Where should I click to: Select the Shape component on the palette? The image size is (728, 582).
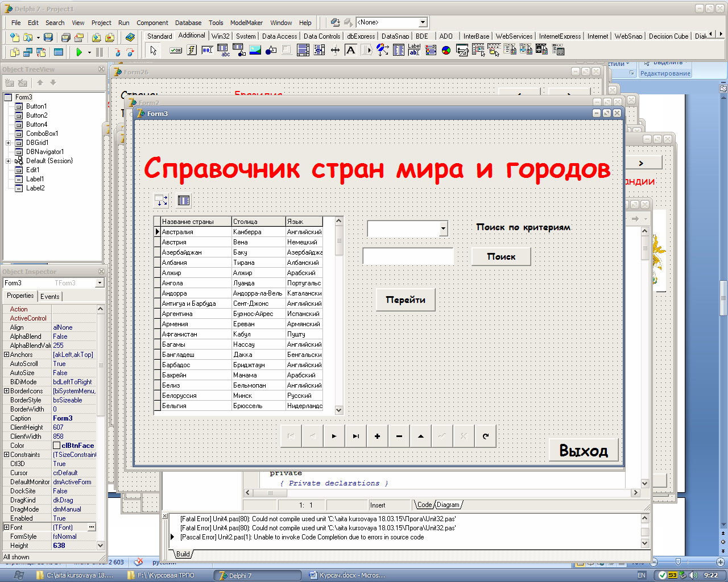click(x=271, y=50)
